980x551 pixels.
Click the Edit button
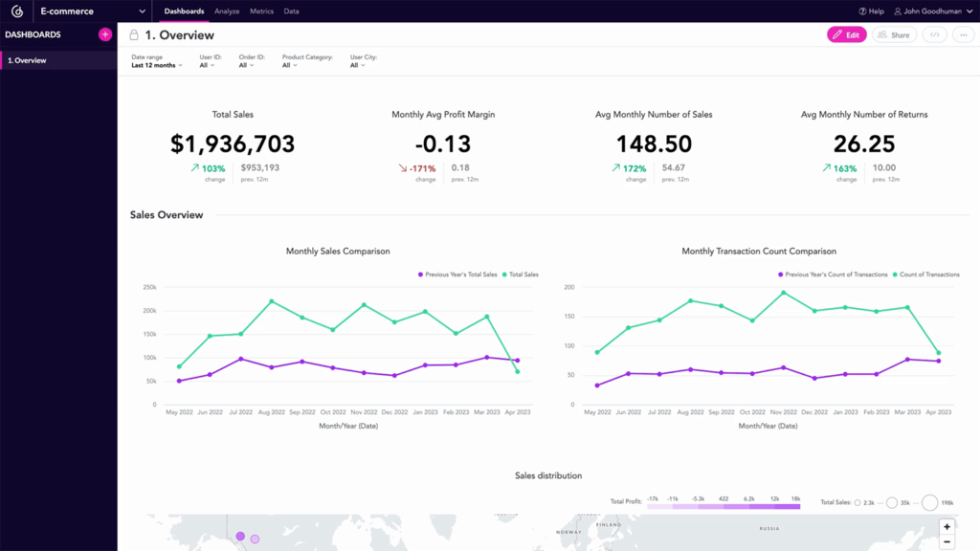click(846, 35)
